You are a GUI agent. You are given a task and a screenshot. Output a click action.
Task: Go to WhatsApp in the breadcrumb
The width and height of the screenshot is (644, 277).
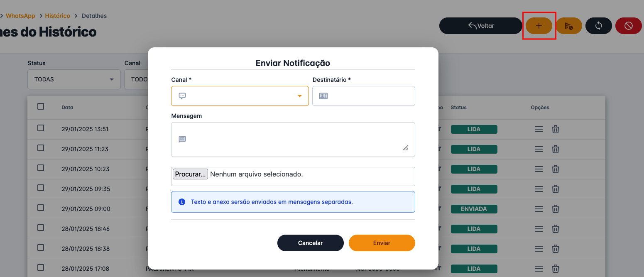[x=20, y=16]
